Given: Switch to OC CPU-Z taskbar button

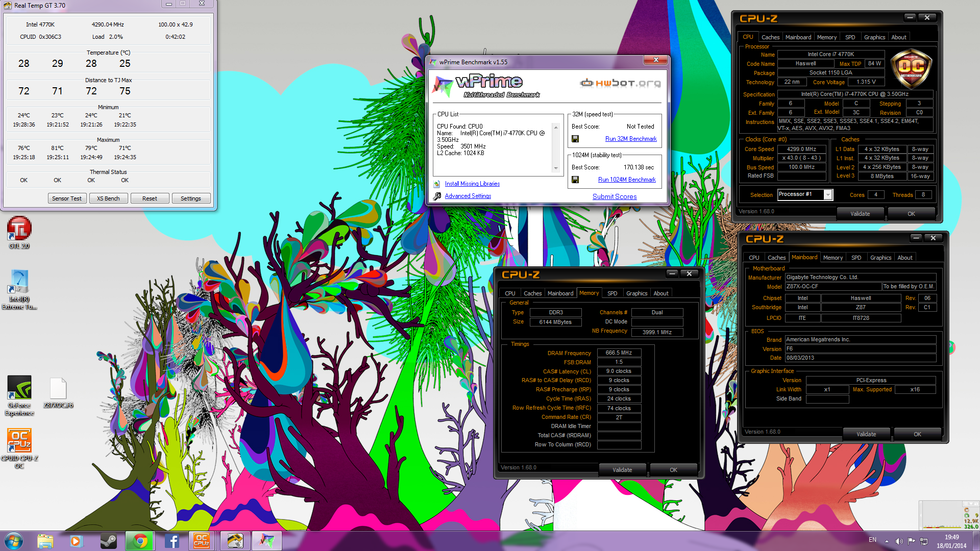Looking at the screenshot, I should (202, 541).
